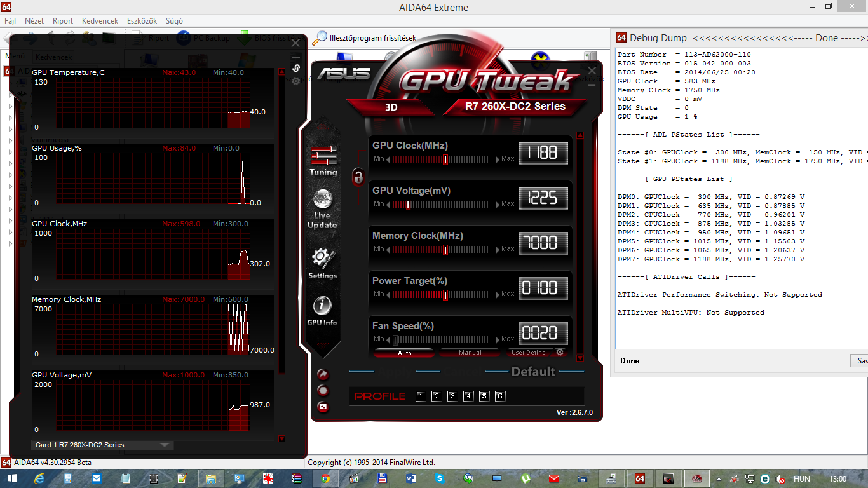Switch to AIDA64 taskbar button
This screenshot has height=488, width=868.
coord(640,478)
